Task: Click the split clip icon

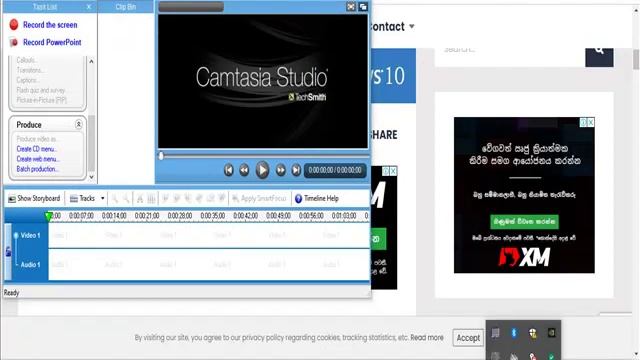Action: [151, 198]
